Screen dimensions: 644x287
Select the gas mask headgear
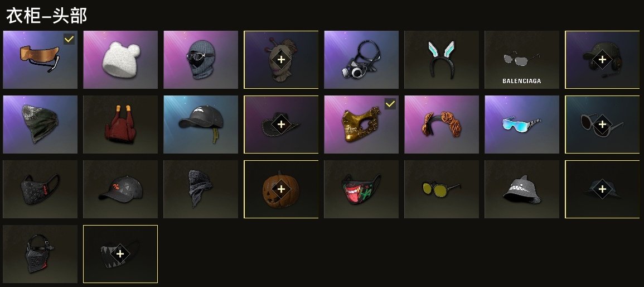pos(361,60)
